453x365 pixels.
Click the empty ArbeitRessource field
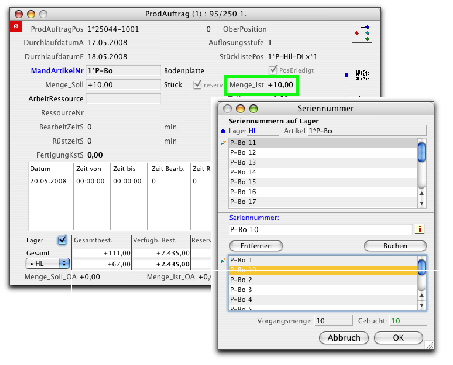click(x=123, y=99)
